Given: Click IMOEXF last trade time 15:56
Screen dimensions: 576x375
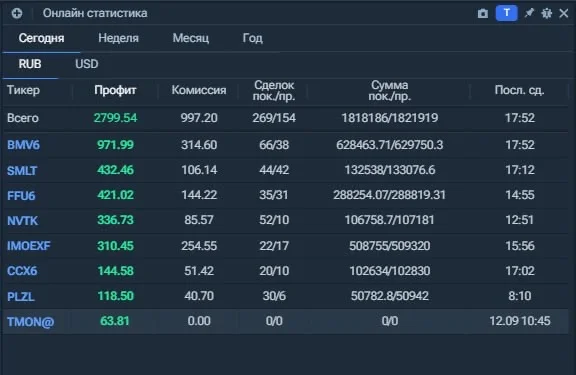Looking at the screenshot, I should 519,246.
